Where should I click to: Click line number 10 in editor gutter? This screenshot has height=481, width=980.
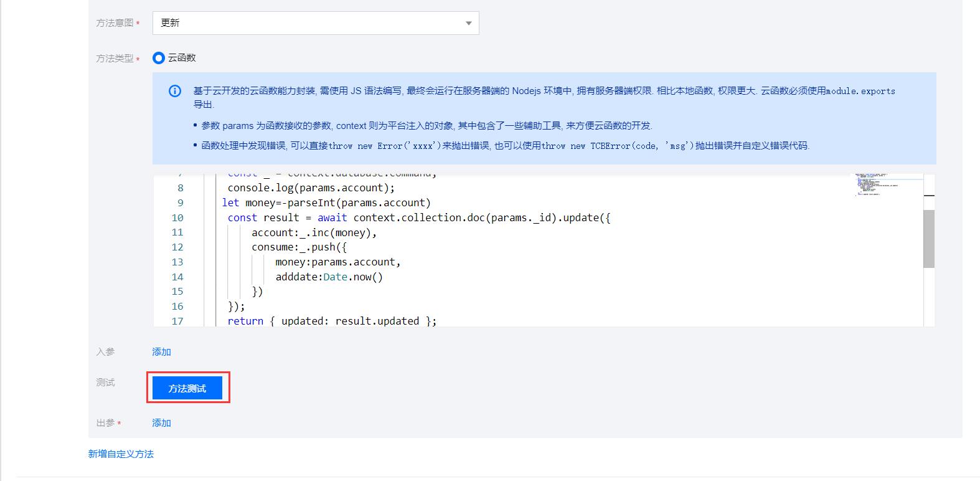(177, 217)
